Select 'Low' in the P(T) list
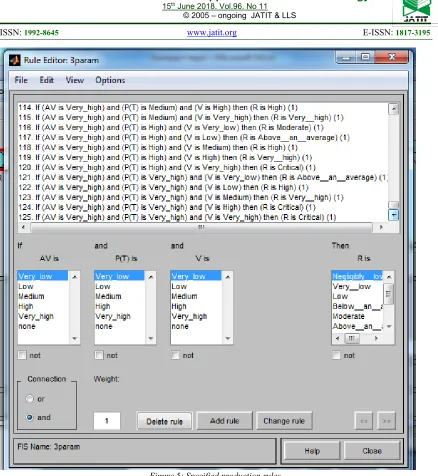The width and height of the screenshot is (438, 476). (x=119, y=286)
